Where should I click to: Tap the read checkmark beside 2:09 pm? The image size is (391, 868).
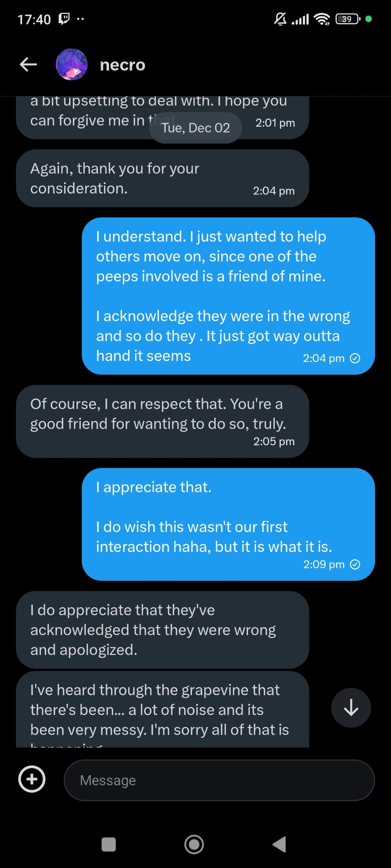tap(355, 564)
